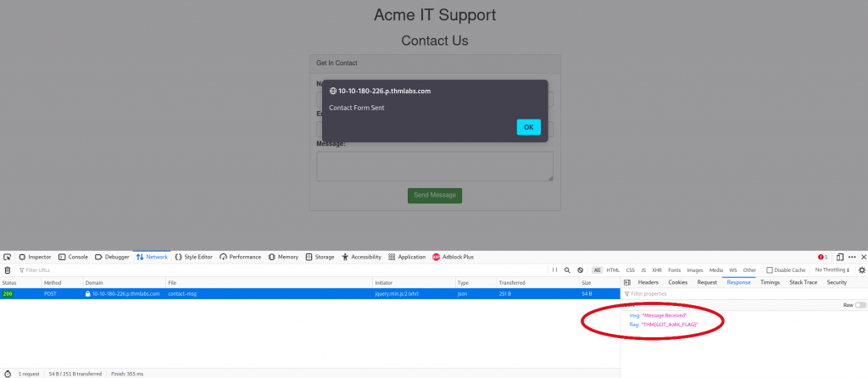Open request blocking icon
Viewport: 868px width, 378px height.
coord(580,270)
